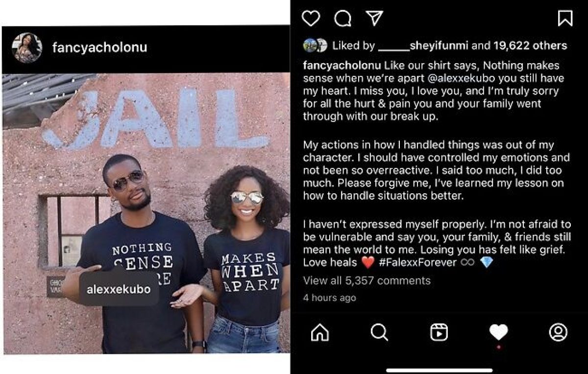Open Activity heart in bottom bar
The height and width of the screenshot is (374, 588).
click(x=498, y=332)
